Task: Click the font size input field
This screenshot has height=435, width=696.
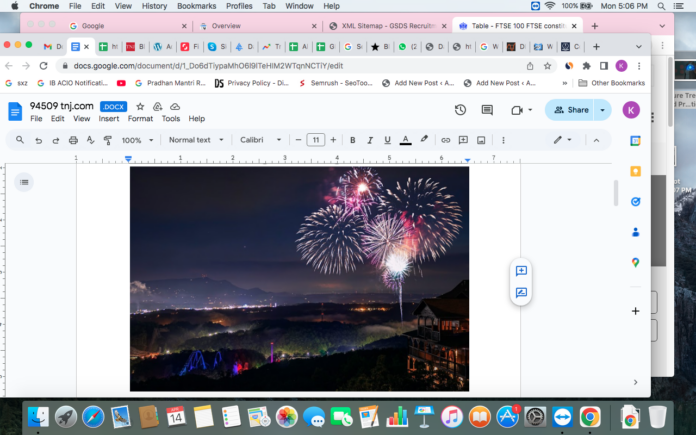Action: point(315,140)
